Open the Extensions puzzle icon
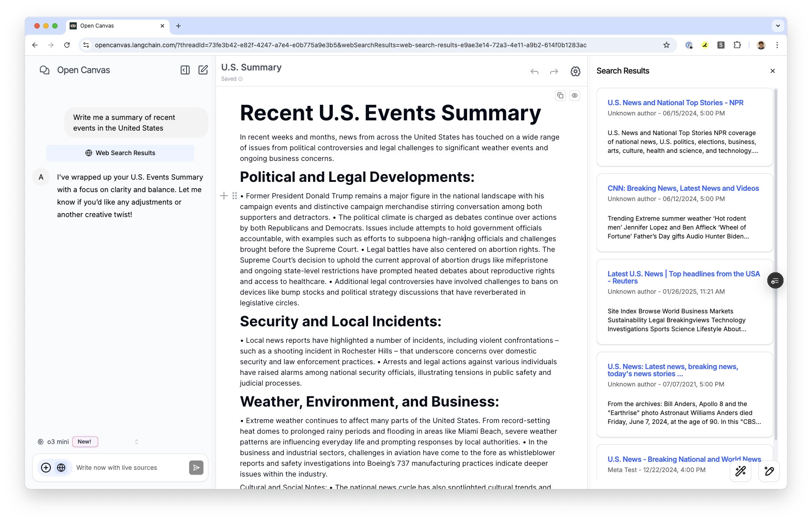Screen dimensions: 812x522 pos(737,45)
